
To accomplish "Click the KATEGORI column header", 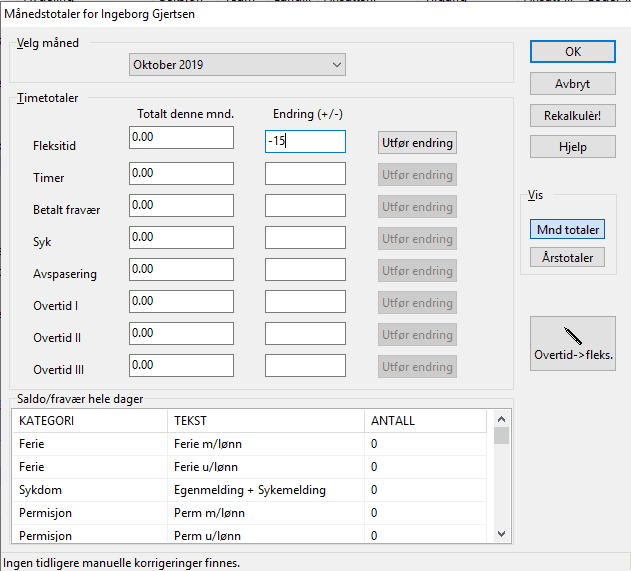I will tap(46, 421).
